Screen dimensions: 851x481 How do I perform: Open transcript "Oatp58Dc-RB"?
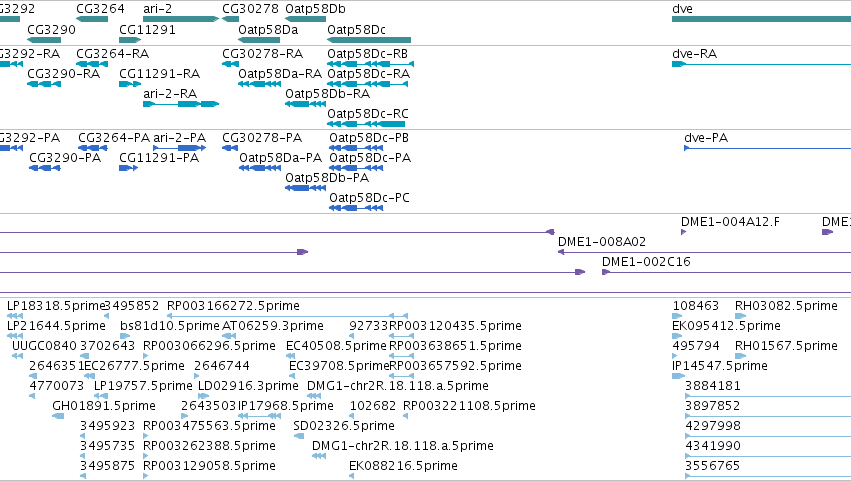point(367,54)
